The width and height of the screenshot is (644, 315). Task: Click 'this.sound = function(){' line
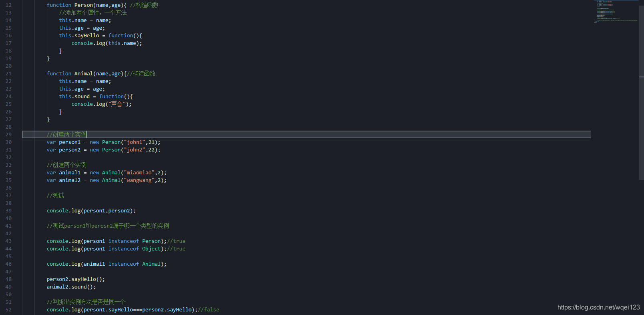point(96,97)
